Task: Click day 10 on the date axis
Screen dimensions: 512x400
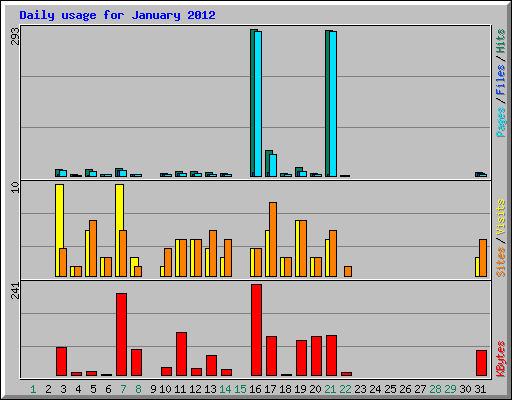Action: coord(165,389)
